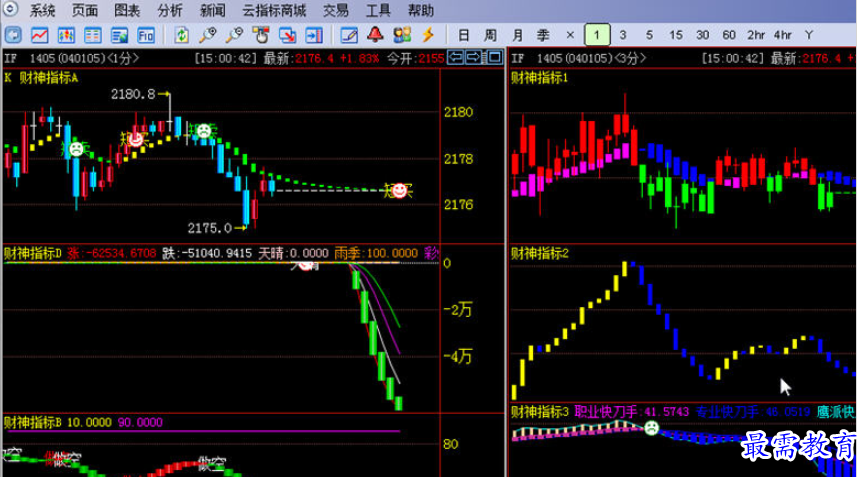Image resolution: width=865 pixels, height=477 pixels.
Task: Click the smiley face marker at dashed line end
Action: pos(399,191)
